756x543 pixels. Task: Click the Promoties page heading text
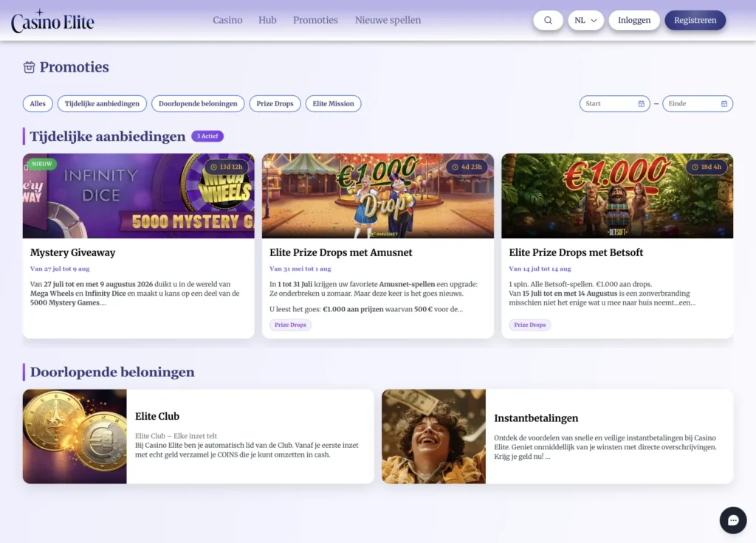[75, 67]
